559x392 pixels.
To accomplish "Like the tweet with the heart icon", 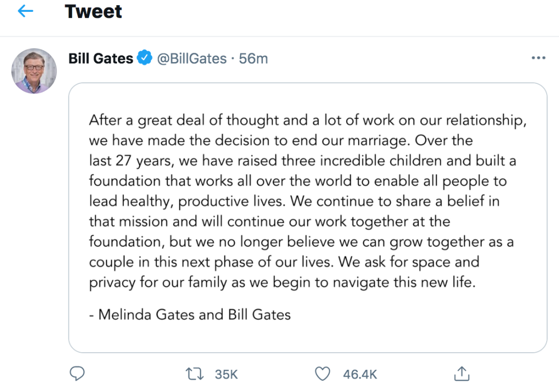I will [x=322, y=374].
